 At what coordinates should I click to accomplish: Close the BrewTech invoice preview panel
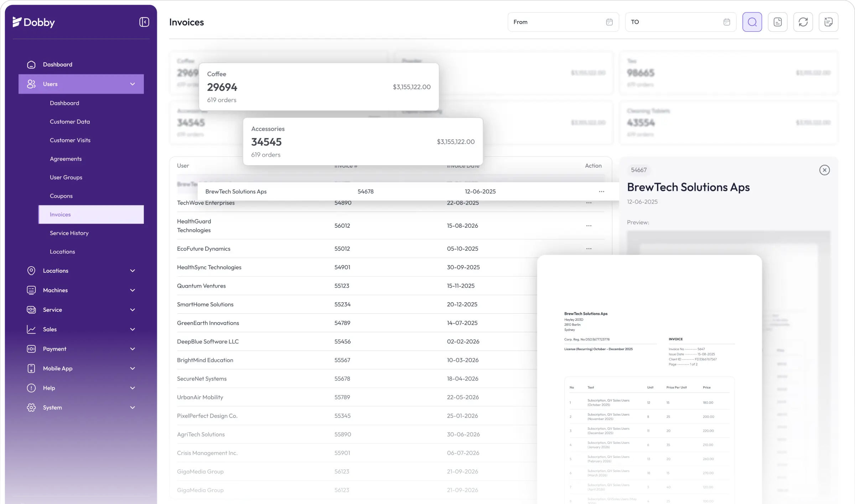824,170
